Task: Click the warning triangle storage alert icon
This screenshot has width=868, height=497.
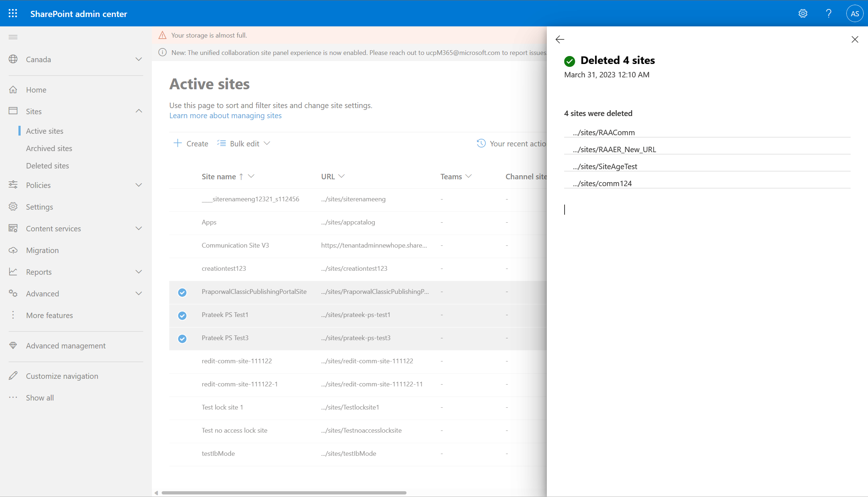Action: [162, 35]
